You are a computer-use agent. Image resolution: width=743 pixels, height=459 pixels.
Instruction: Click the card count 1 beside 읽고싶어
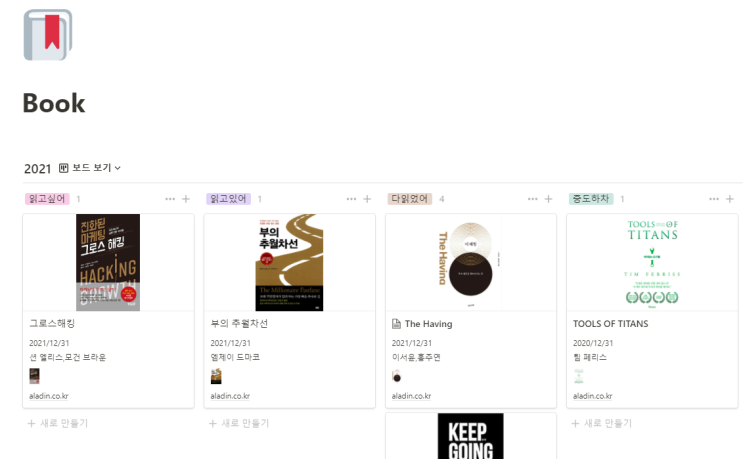(x=78, y=199)
